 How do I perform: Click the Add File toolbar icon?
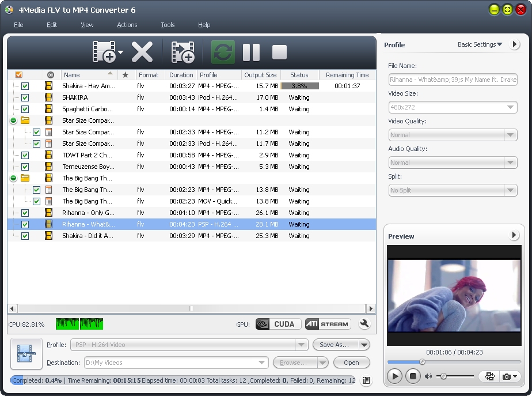[x=104, y=52]
